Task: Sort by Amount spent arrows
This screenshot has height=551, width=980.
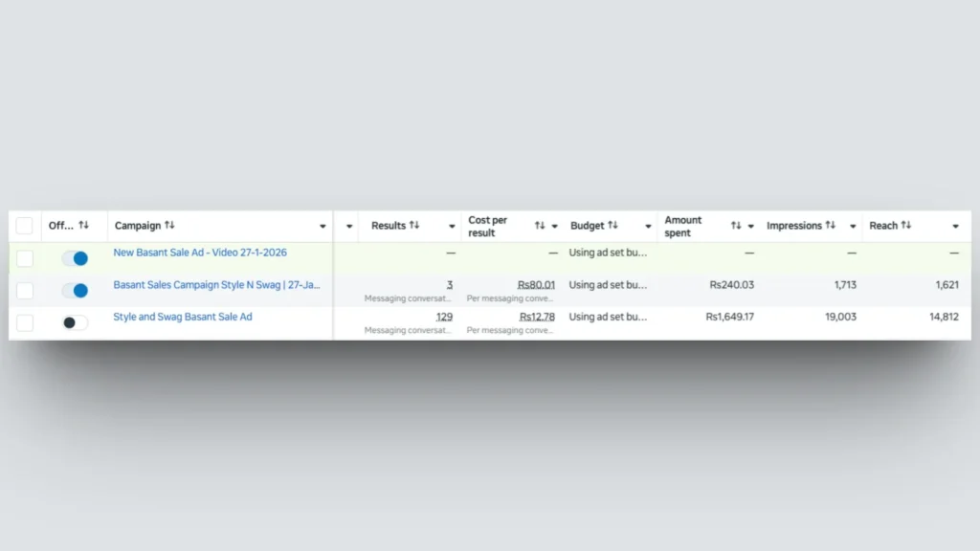Action: pyautogui.click(x=736, y=226)
